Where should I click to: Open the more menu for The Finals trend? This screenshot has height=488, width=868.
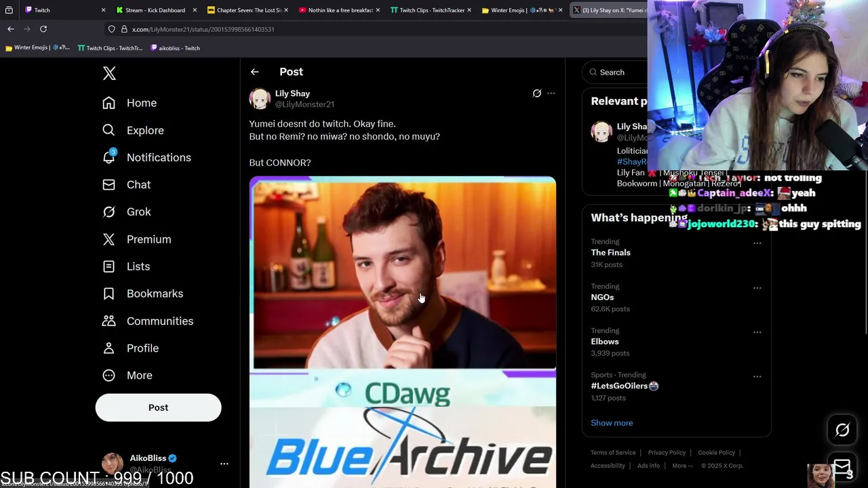[x=757, y=243]
